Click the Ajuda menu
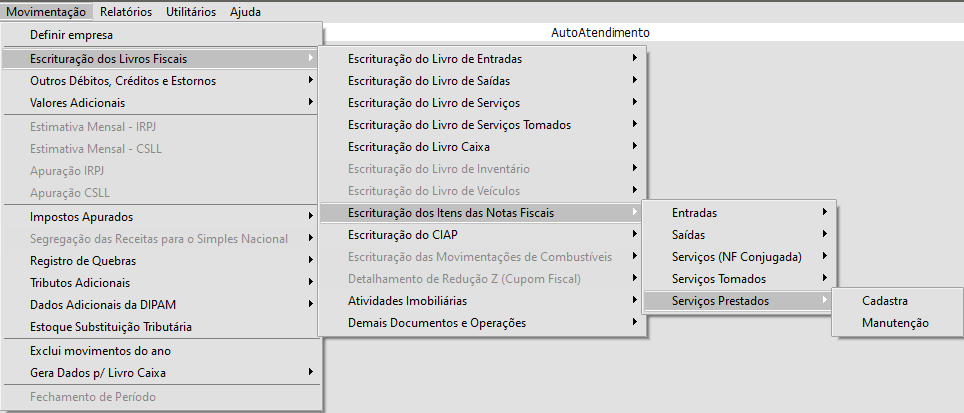The image size is (964, 413). click(x=246, y=12)
